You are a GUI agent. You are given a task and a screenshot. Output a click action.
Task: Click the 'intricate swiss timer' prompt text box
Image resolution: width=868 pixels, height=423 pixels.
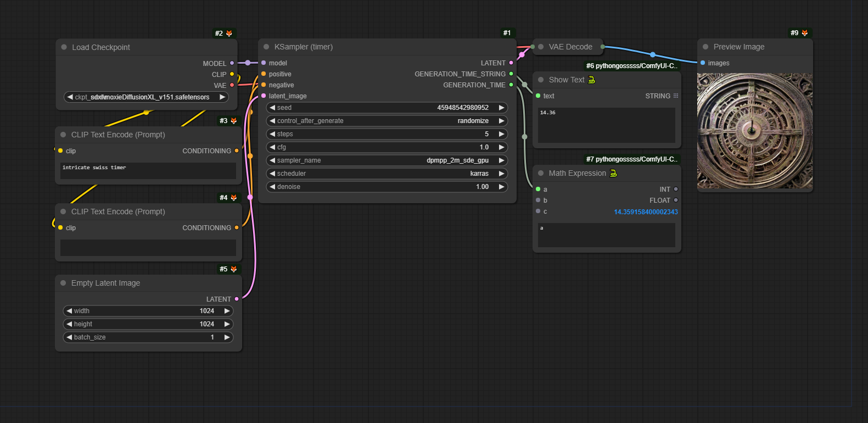coord(148,170)
